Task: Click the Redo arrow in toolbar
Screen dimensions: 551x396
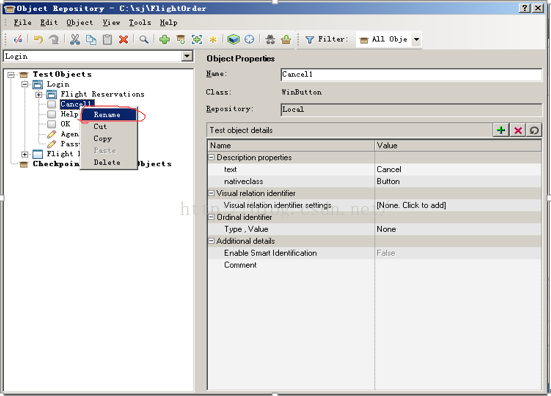Action: click(54, 39)
